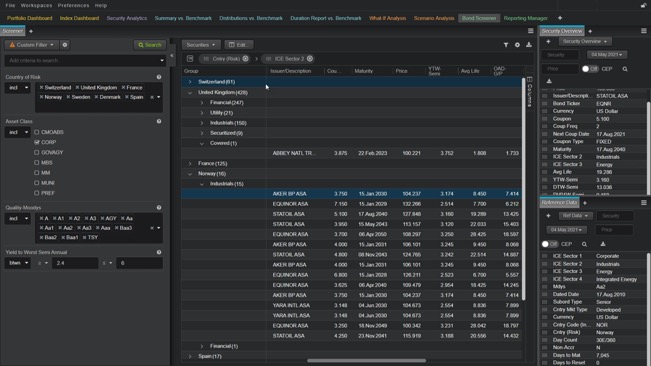This screenshot has height=366, width=651.
Task: Open the Workspaces menu
Action: click(x=36, y=5)
